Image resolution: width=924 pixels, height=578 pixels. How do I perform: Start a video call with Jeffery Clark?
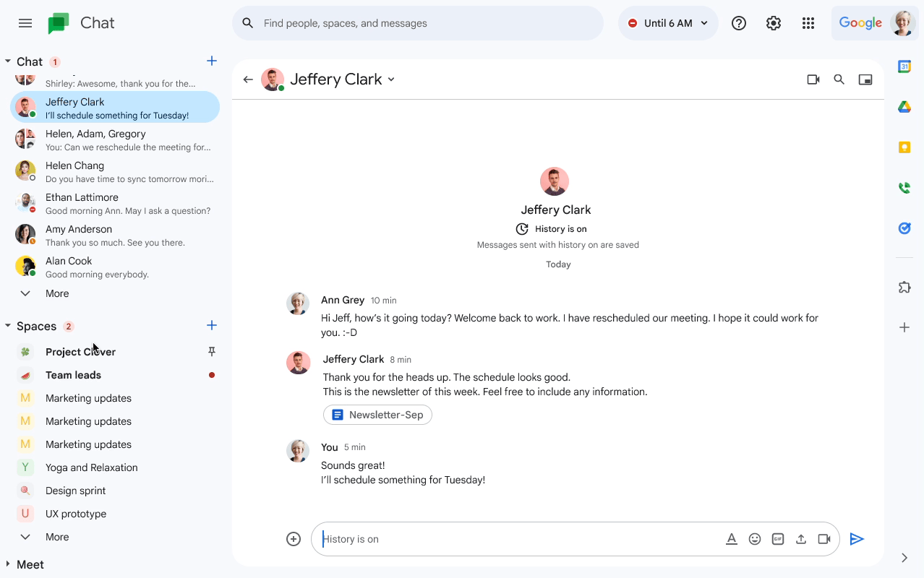[813, 79]
